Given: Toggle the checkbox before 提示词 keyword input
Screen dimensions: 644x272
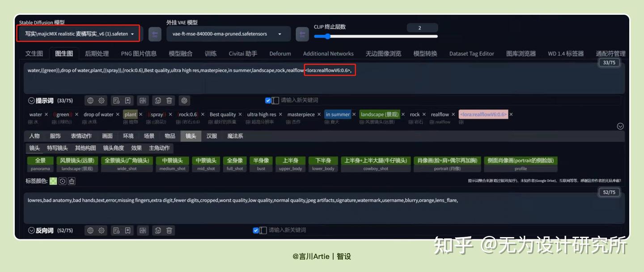Looking at the screenshot, I should [x=268, y=101].
